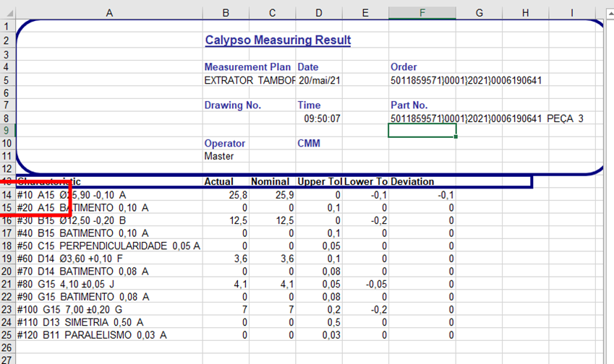Click the Calypso Measuring Result title
The height and width of the screenshot is (364, 614).
[278, 40]
